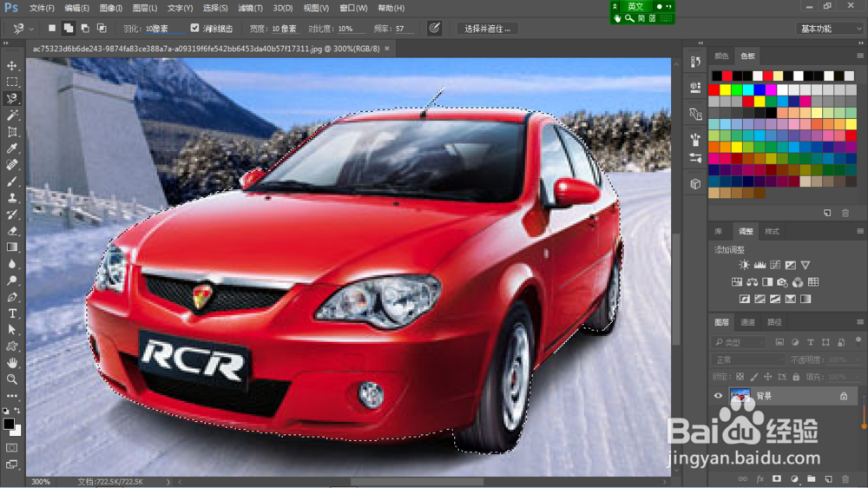Select the Brush tool
Image resolution: width=868 pixels, height=488 pixels.
[11, 181]
